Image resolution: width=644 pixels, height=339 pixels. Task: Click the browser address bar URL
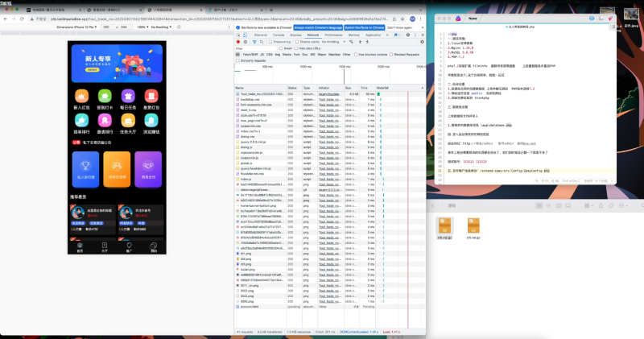[219, 19]
